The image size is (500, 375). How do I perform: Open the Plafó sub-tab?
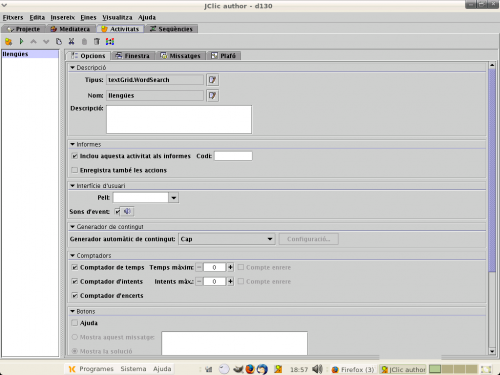click(x=224, y=56)
